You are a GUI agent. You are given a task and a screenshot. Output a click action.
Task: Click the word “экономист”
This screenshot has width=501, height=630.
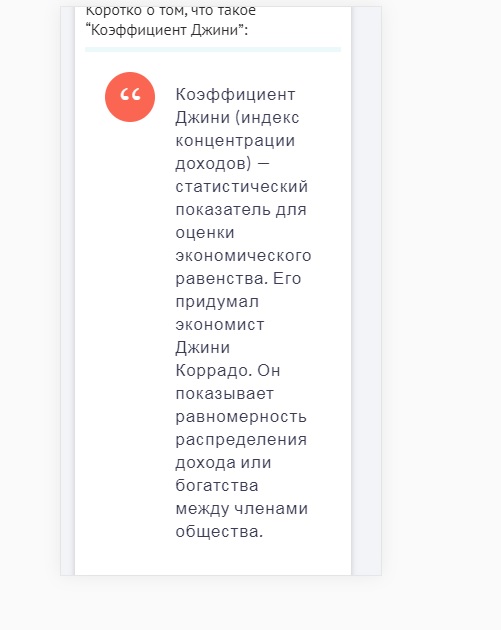coord(220,325)
